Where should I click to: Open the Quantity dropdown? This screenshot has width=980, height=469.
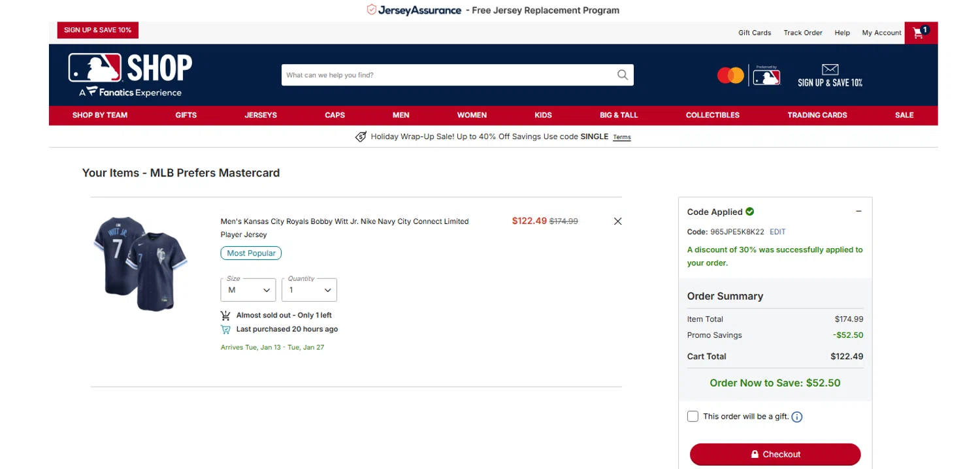tap(309, 290)
